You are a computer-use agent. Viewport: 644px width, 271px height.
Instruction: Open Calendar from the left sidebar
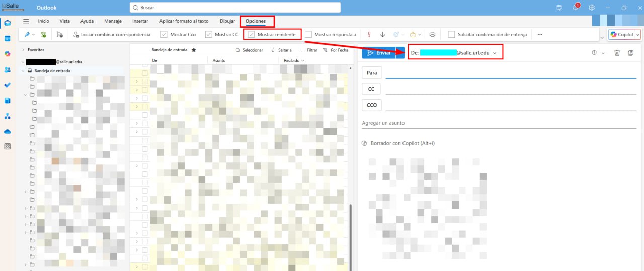click(8, 38)
